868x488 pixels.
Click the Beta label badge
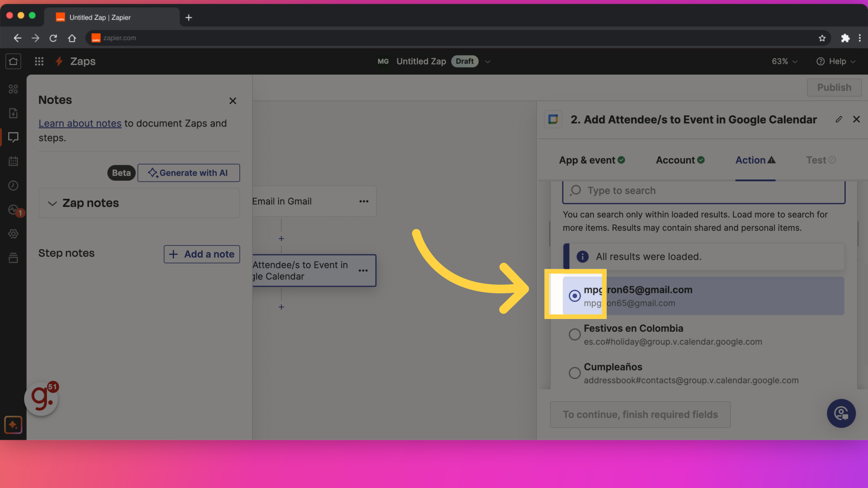tap(121, 173)
